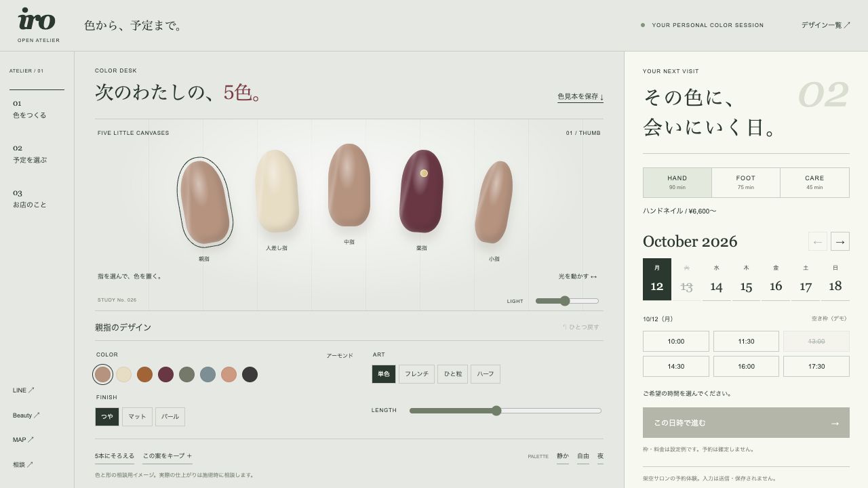Pick the cream color swatch
868x488 pixels.
[123, 374]
